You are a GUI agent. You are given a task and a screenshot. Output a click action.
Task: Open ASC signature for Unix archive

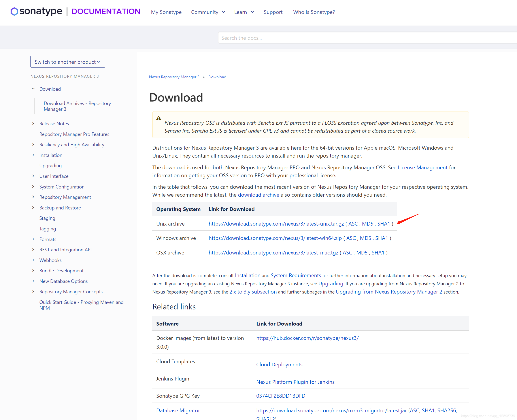[353, 224]
